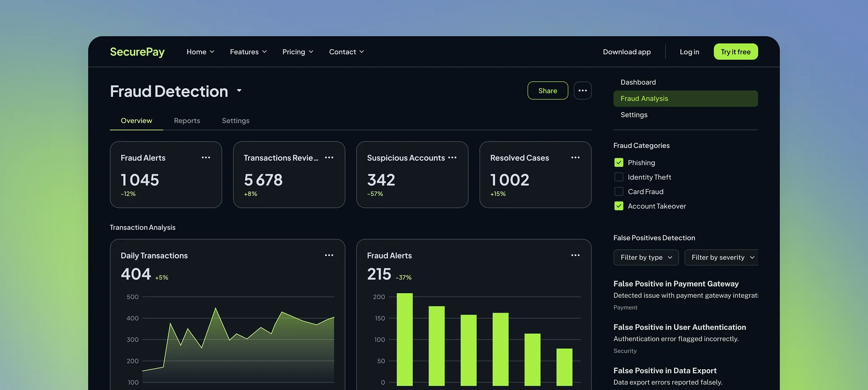The image size is (868, 390).
Task: Click the Share button
Action: tap(548, 90)
